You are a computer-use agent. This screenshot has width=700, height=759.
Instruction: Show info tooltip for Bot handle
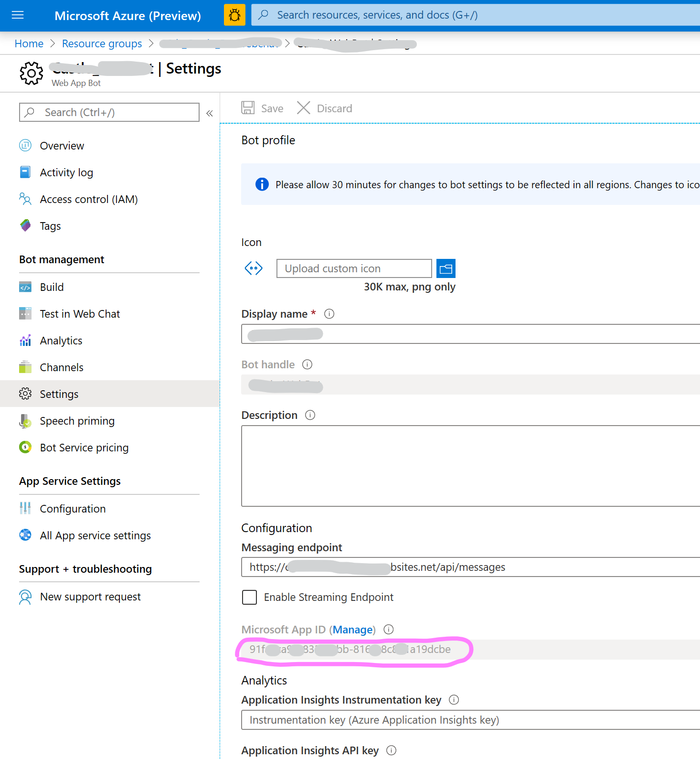[308, 364]
